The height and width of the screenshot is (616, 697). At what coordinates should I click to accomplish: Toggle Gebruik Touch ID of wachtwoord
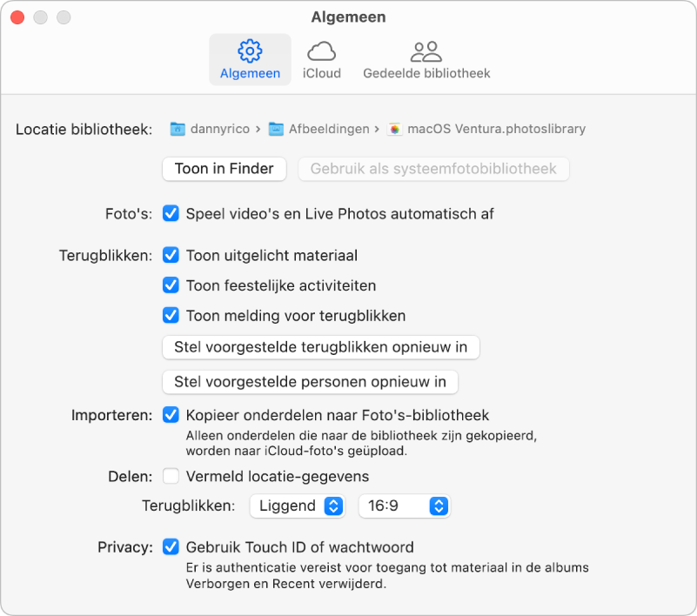tap(171, 547)
